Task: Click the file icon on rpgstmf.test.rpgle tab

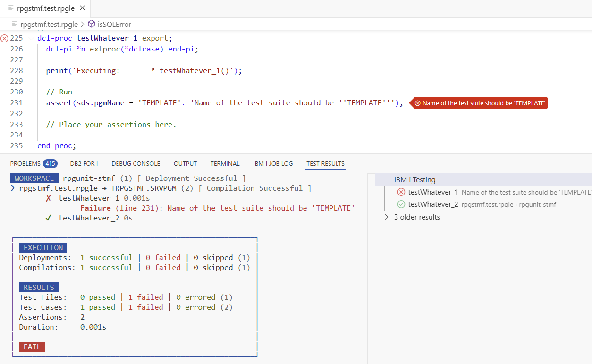Action: 11,8
